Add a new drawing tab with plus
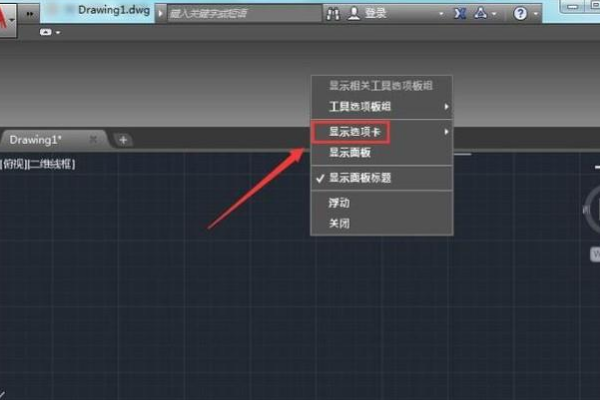Screen dimensions: 600x400 (x=123, y=140)
